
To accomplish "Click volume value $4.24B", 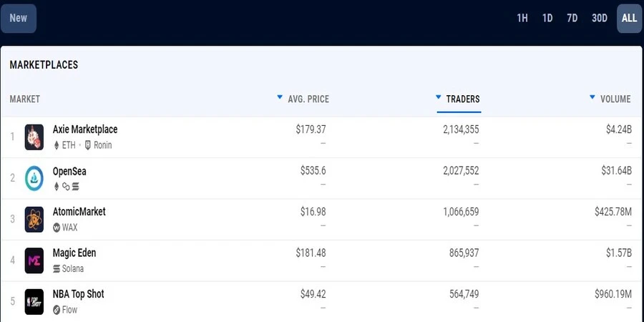I will [619, 130].
